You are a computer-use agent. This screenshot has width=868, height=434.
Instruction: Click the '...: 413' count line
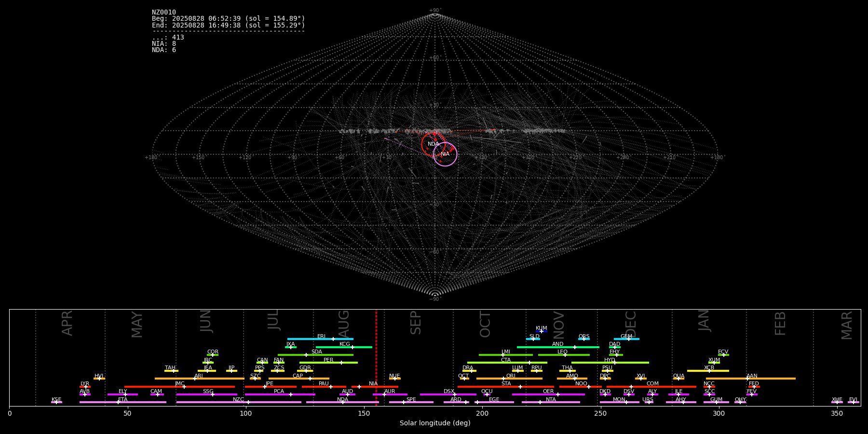tap(168, 38)
